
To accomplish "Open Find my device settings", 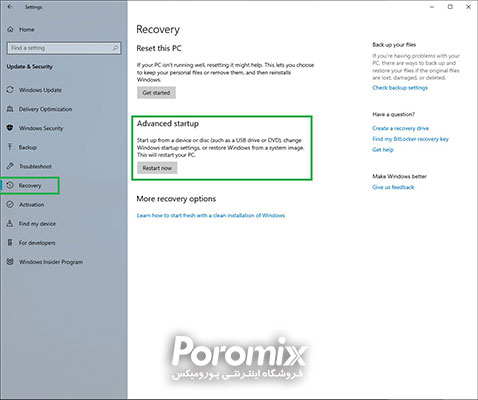I will click(37, 224).
